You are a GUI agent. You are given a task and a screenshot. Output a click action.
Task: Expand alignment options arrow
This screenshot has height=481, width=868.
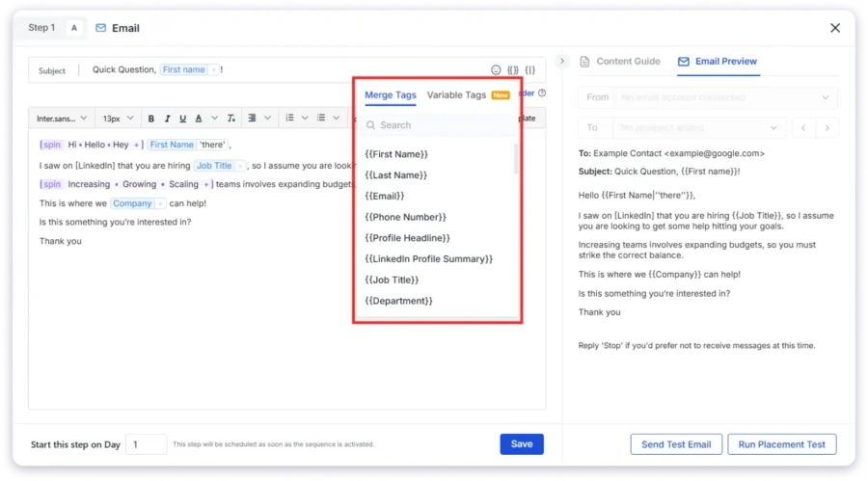(x=268, y=118)
